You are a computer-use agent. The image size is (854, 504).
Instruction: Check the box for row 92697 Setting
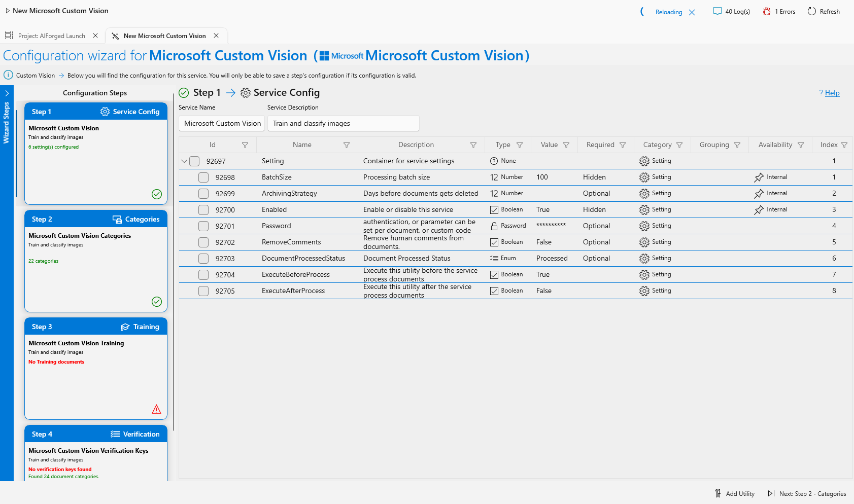coord(194,161)
